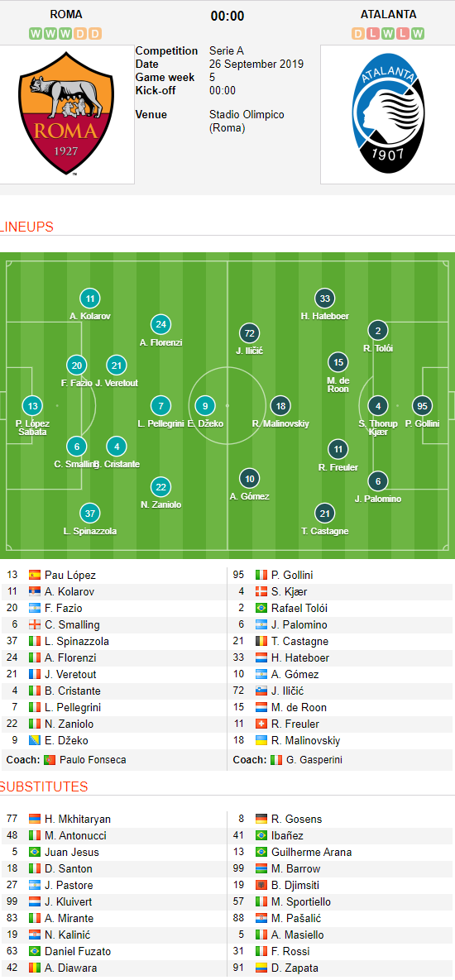Select Gollini's number 95 pitch marker
The image size is (455, 980).
click(x=423, y=405)
